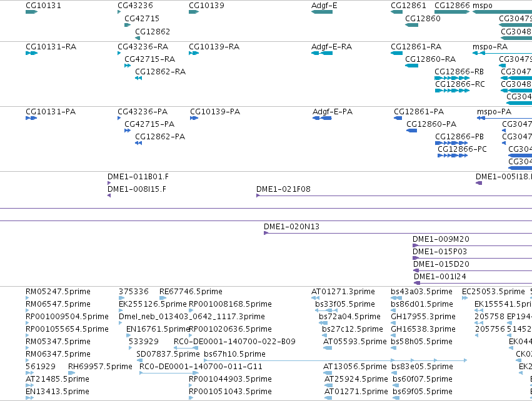Select the CG10139 gene feature

coord(207,6)
